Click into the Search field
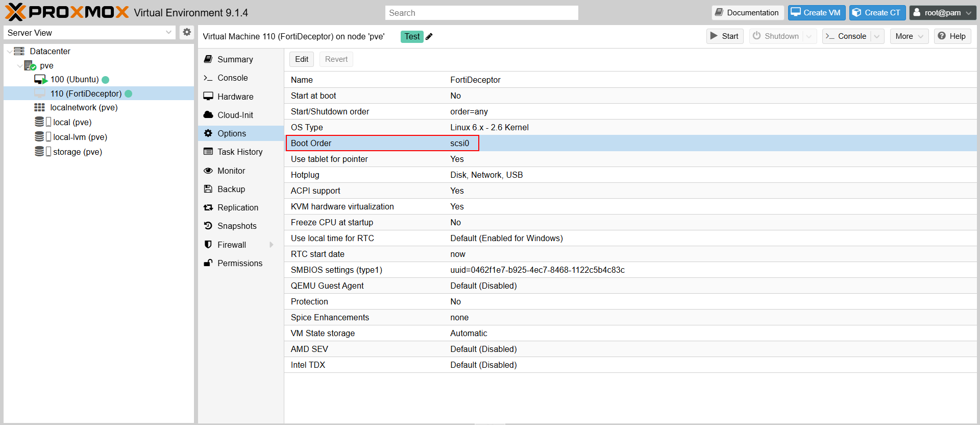This screenshot has height=425, width=980. click(x=481, y=13)
